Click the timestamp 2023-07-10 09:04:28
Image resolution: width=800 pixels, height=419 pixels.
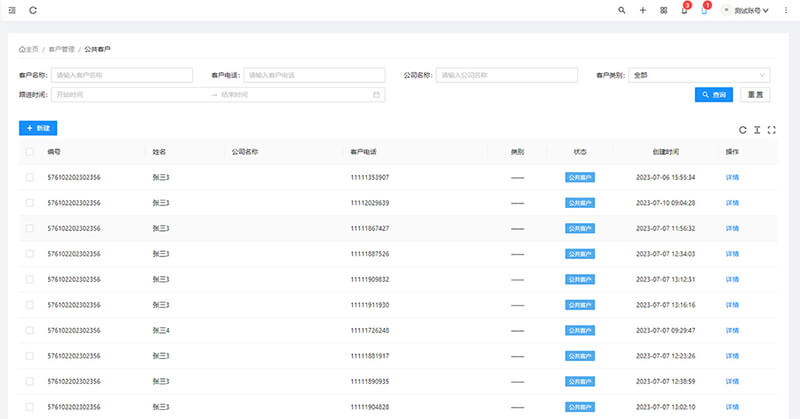(x=665, y=203)
